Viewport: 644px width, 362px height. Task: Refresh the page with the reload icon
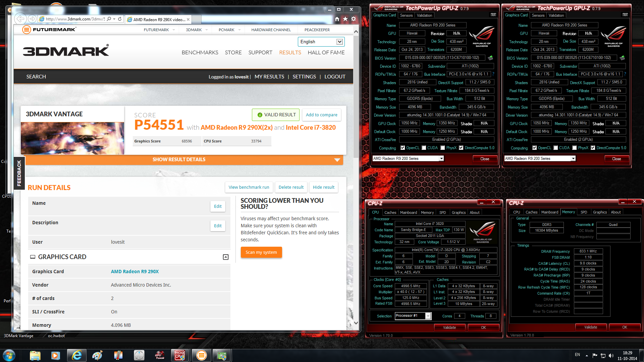(x=120, y=19)
